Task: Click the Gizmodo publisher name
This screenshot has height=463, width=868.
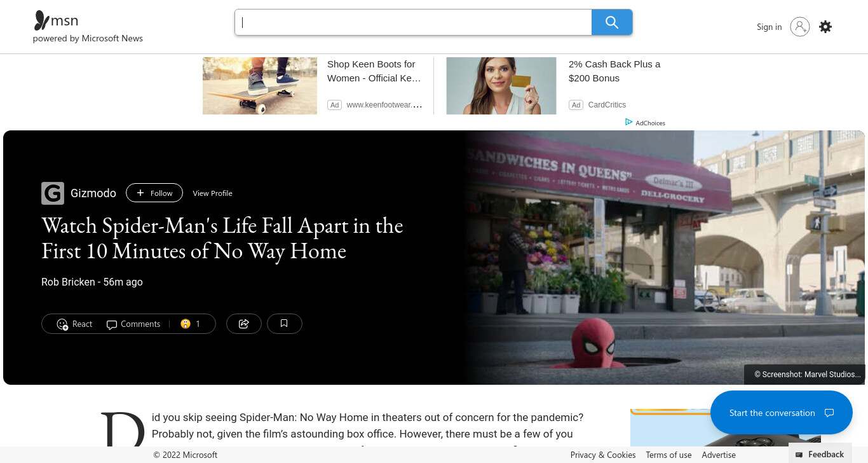Action: coord(93,193)
